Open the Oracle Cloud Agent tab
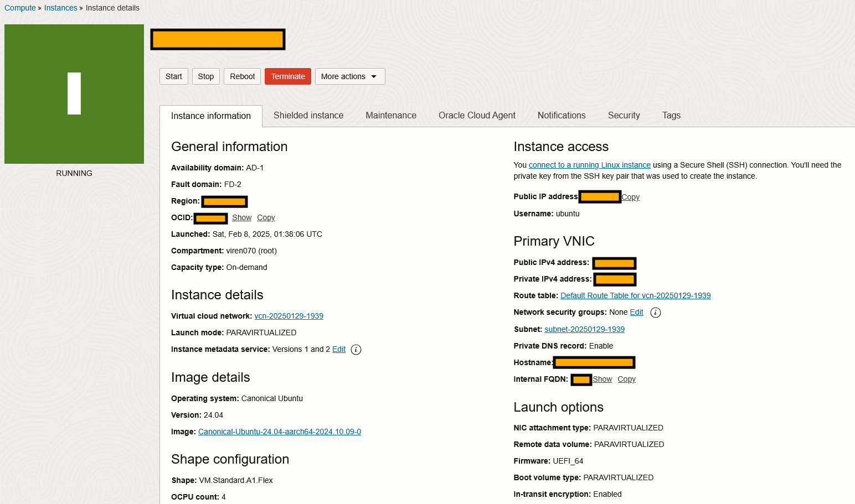855x504 pixels. coord(477,115)
